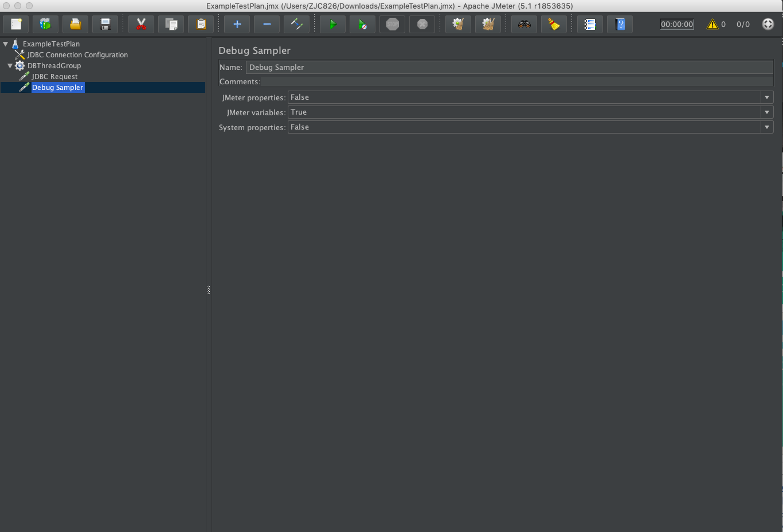The image size is (783, 532).
Task: Select ExampleTestPlan root node
Action: pos(51,44)
